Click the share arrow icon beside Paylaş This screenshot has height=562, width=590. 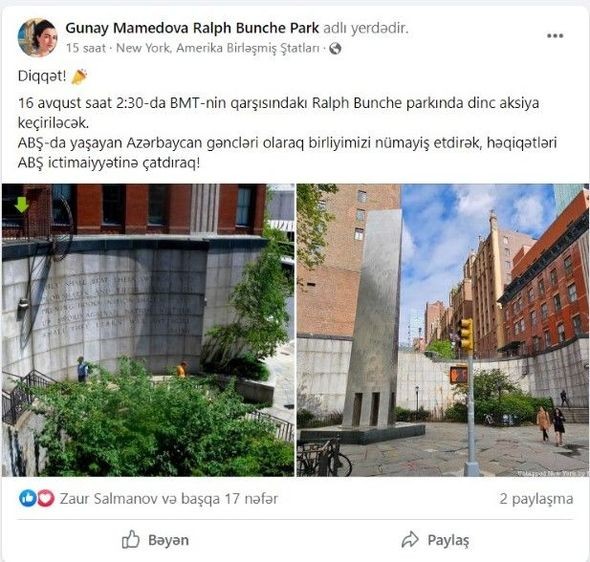[x=410, y=540]
